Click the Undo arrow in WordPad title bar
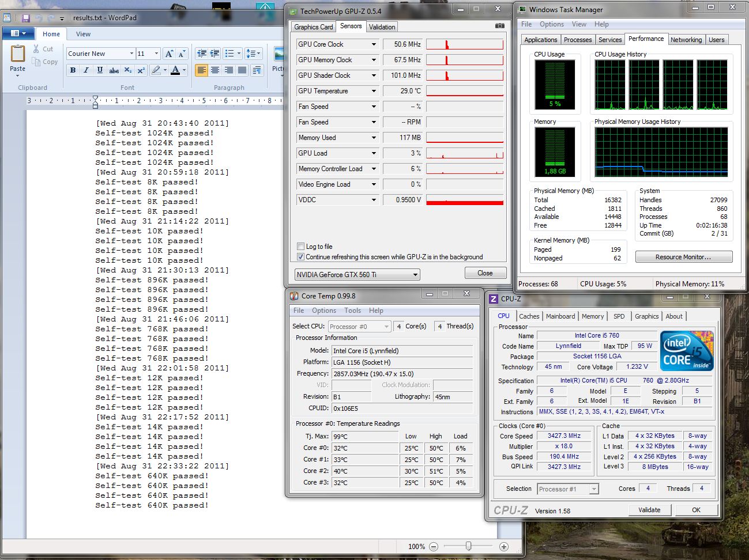The width and height of the screenshot is (749, 560). point(39,18)
